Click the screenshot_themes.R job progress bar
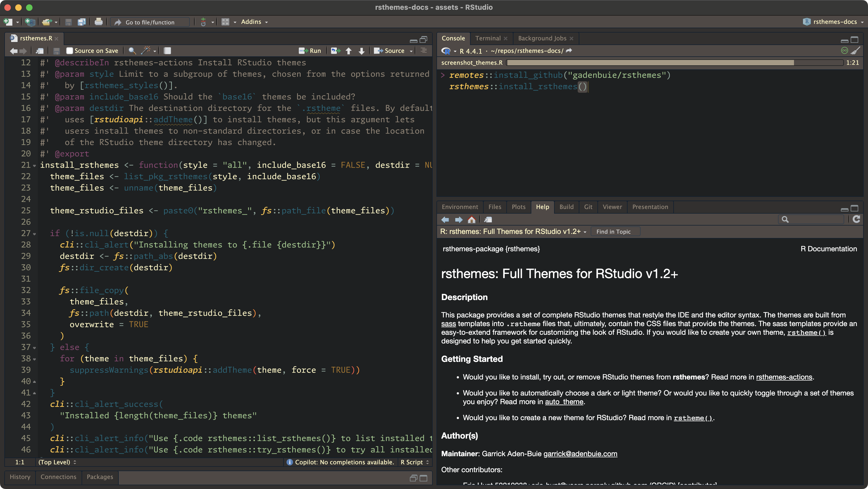This screenshot has height=489, width=868. point(675,63)
